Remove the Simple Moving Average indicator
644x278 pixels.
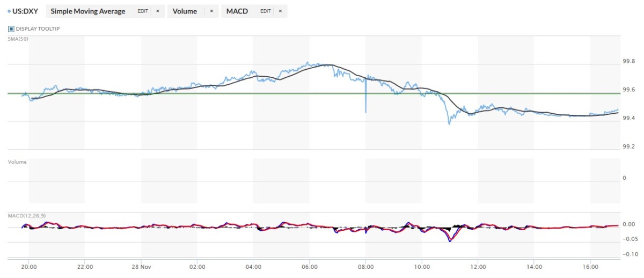pyautogui.click(x=158, y=11)
